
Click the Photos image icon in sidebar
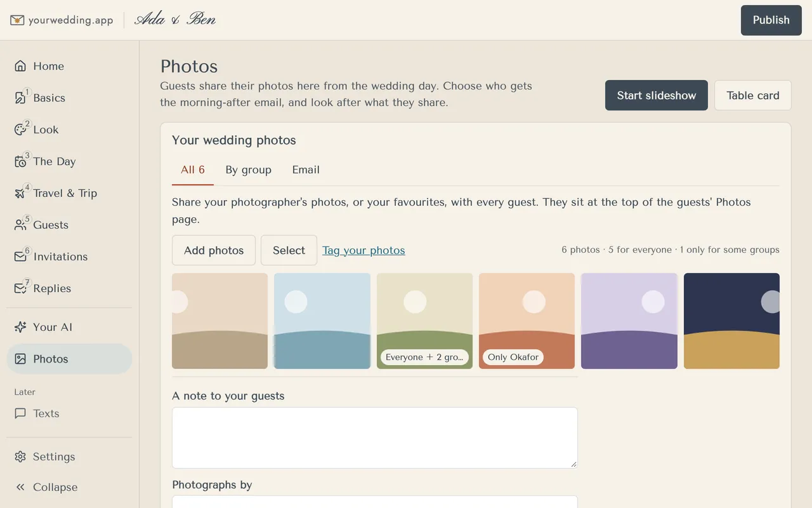(x=20, y=359)
